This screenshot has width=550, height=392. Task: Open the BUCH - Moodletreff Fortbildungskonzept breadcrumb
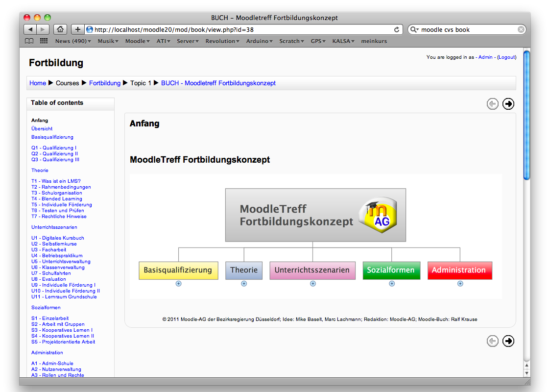click(x=218, y=83)
